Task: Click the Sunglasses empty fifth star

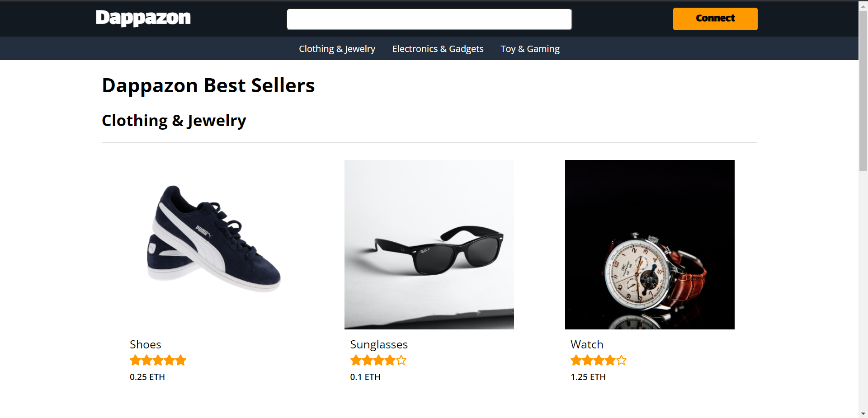Action: (401, 360)
